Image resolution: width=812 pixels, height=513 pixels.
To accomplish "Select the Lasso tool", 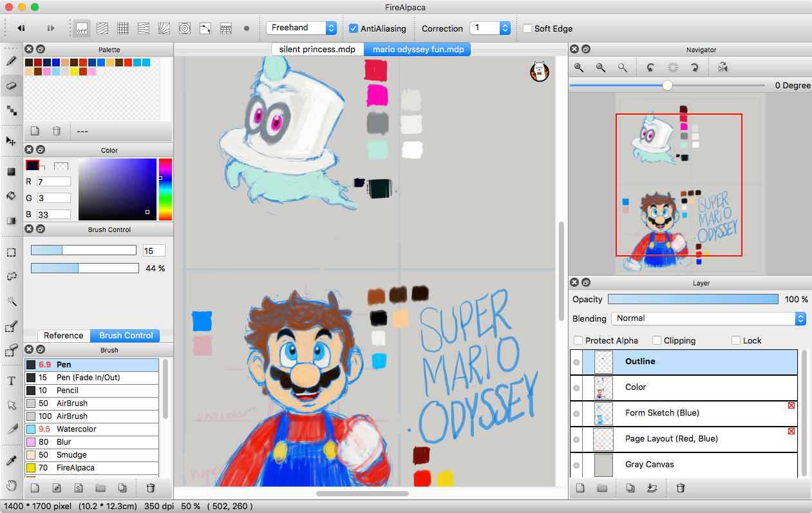I will point(11,276).
